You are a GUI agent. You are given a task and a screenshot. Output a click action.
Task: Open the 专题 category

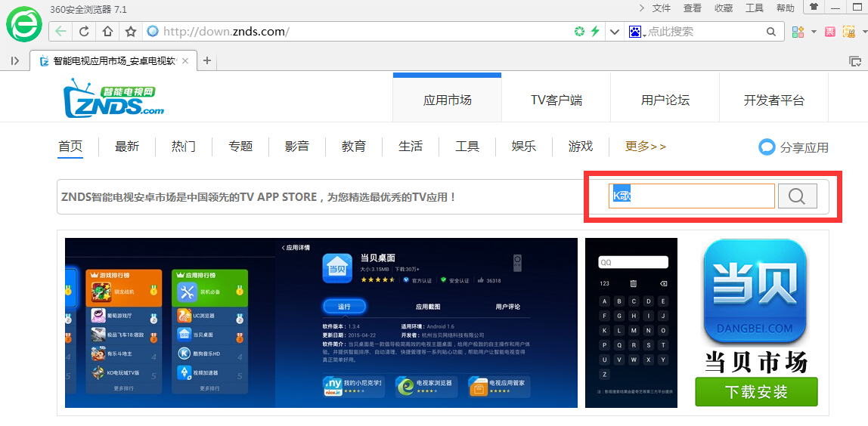[x=240, y=147]
